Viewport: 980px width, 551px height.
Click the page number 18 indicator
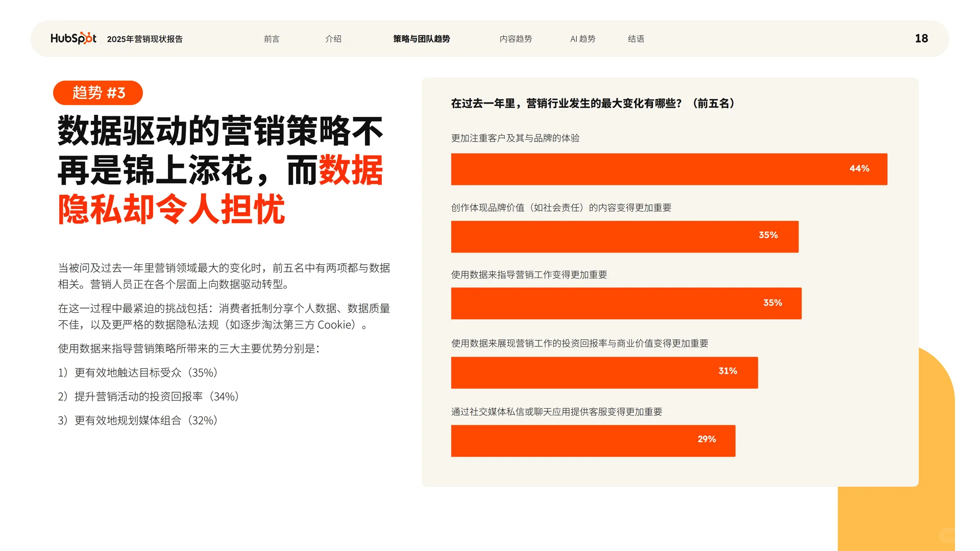point(920,38)
